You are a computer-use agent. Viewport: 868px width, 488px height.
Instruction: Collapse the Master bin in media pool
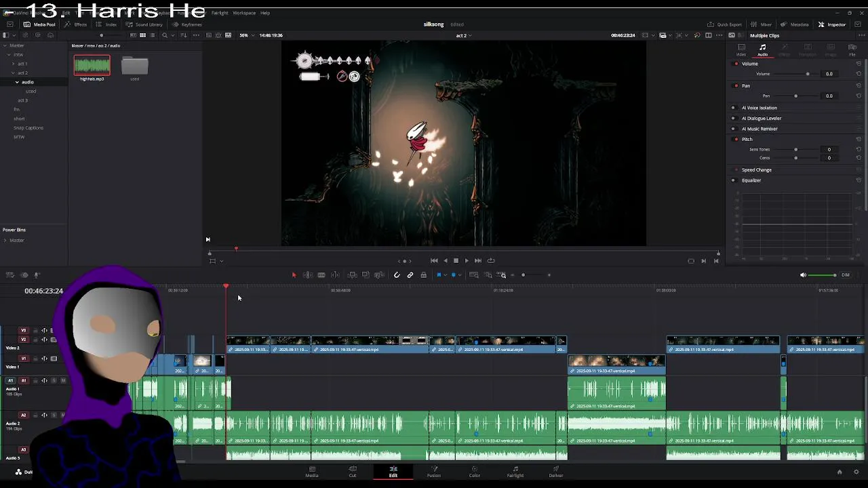[x=5, y=45]
